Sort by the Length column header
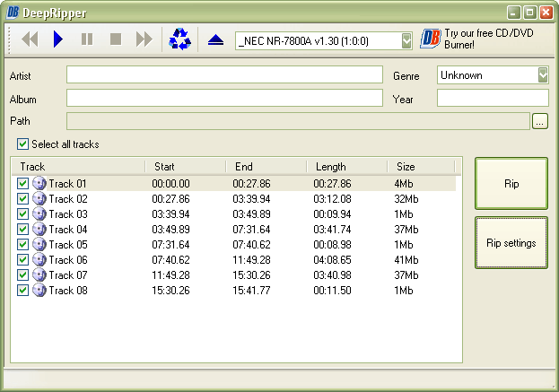This screenshot has height=392, width=559. (347, 167)
